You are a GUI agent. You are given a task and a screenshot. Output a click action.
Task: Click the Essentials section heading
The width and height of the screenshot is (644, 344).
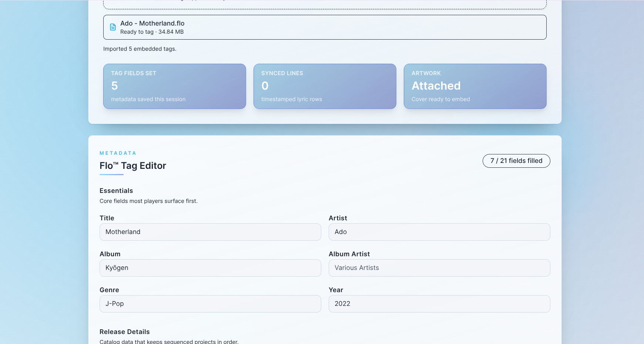116,191
